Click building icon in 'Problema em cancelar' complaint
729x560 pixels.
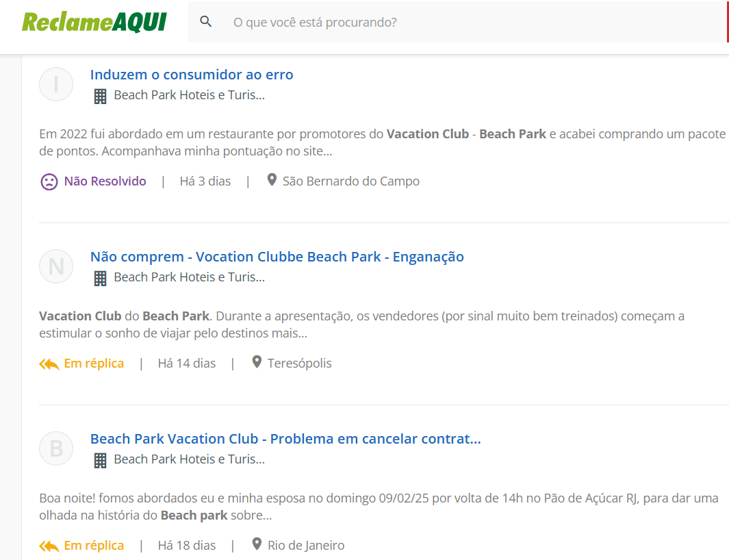[x=100, y=460]
